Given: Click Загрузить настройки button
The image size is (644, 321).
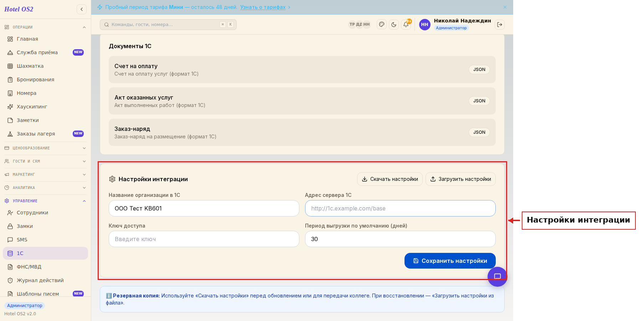Looking at the screenshot, I should (x=460, y=179).
